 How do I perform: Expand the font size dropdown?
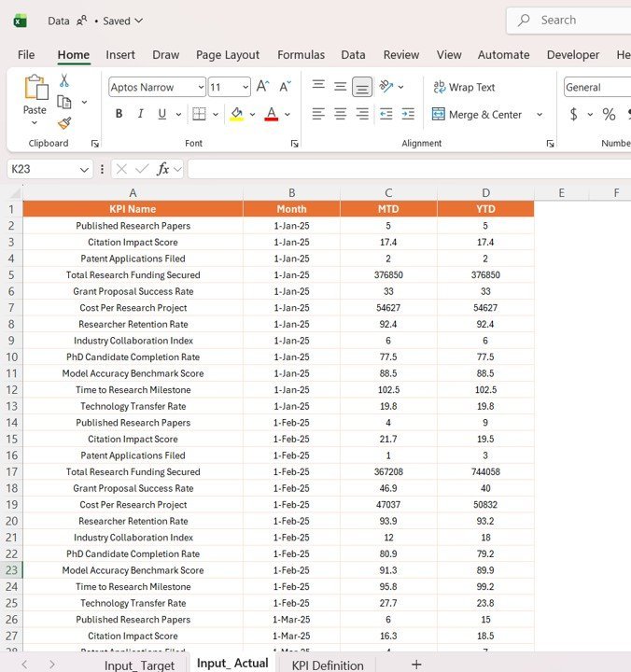(245, 88)
